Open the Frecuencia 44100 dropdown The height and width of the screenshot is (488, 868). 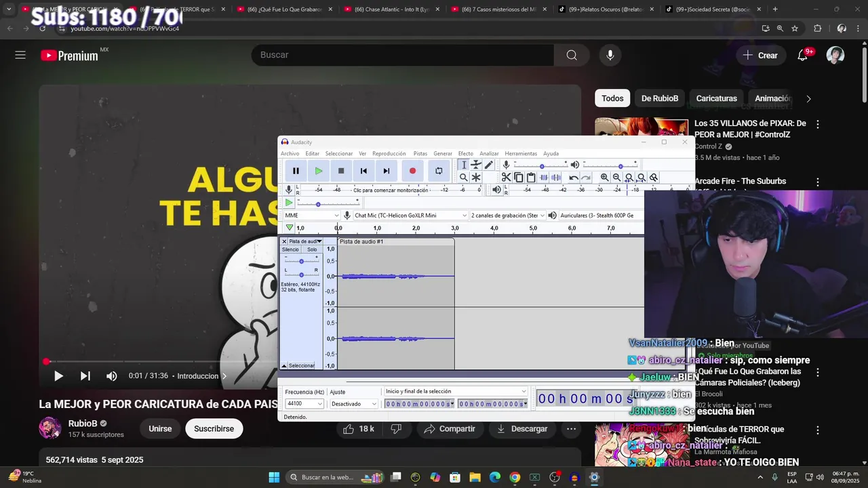pyautogui.click(x=304, y=404)
